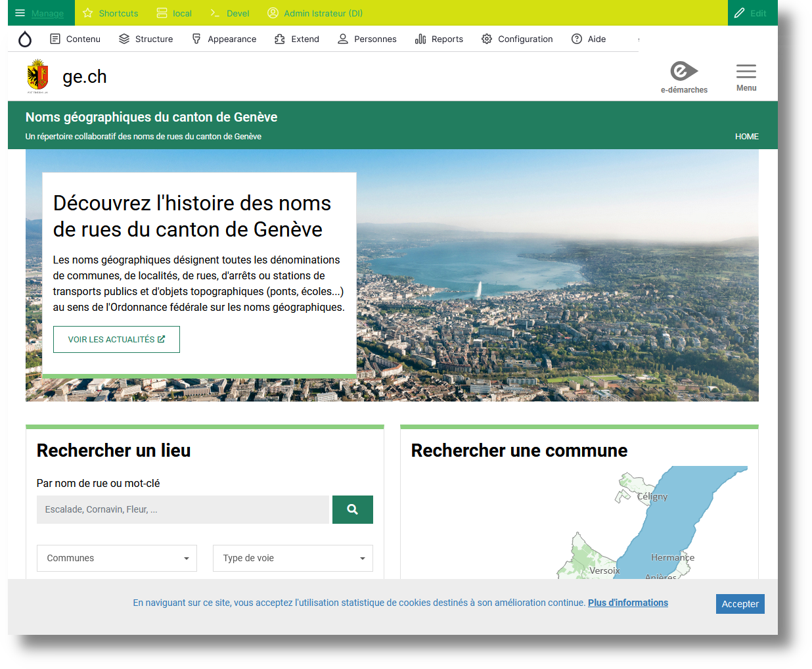The image size is (812, 669).
Task: Expand the Communes dropdown
Action: pyautogui.click(x=116, y=558)
